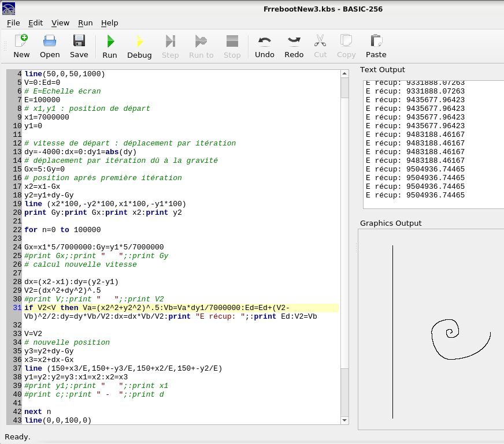Run the program with green arrow
This screenshot has width=504, height=444.
pos(110,46)
